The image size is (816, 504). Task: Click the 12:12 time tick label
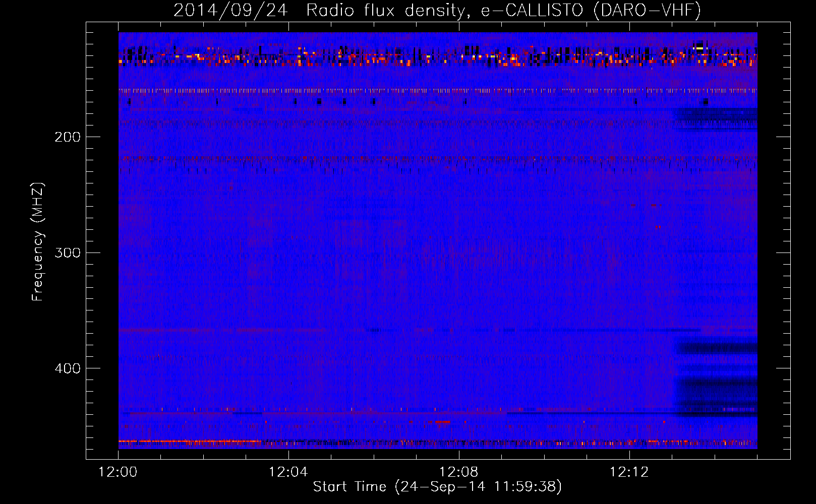629,472
